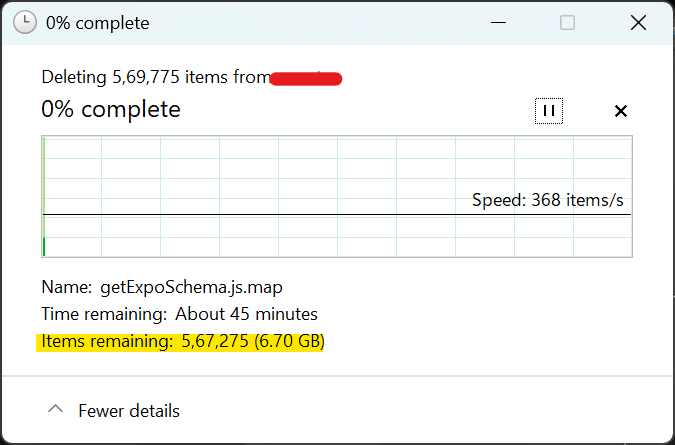
Task: Click the clock icon in the title bar
Action: pyautogui.click(x=25, y=22)
